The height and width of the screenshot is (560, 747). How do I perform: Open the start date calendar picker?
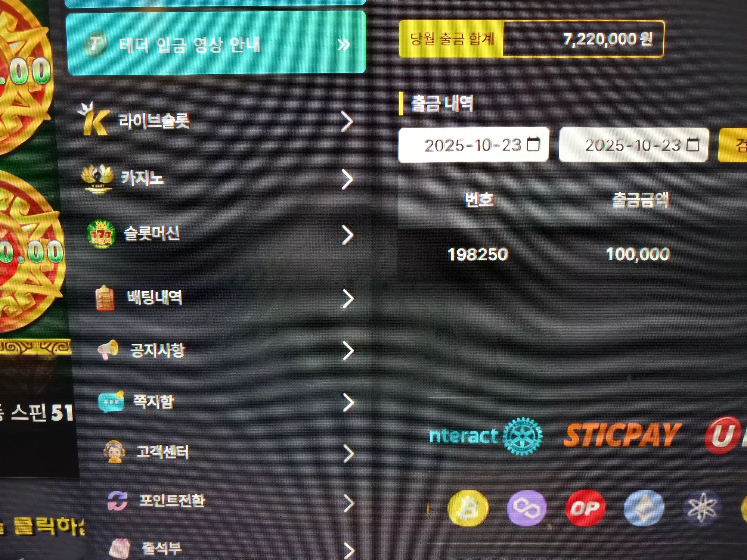click(x=533, y=144)
